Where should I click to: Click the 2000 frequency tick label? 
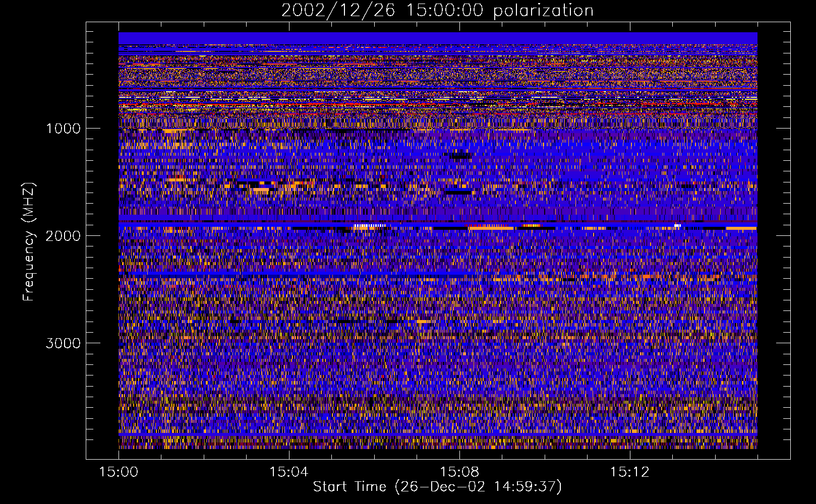pyautogui.click(x=63, y=236)
